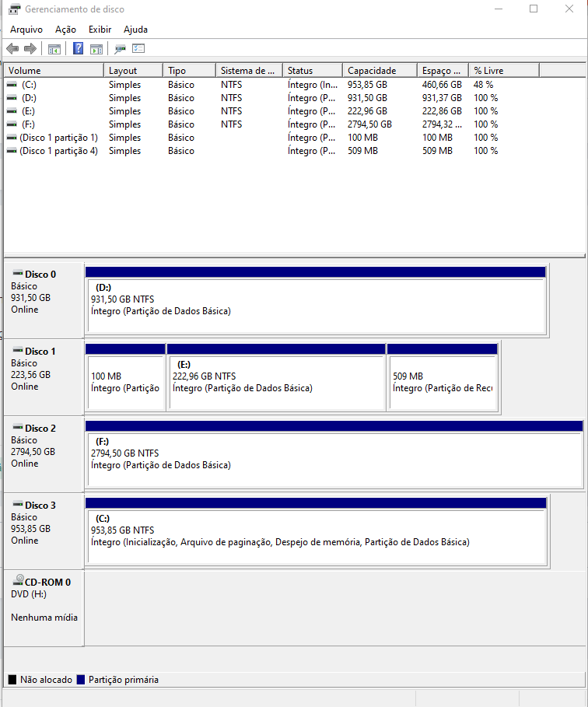
Task: Click the Disco 3 disk icon
Action: [x=18, y=505]
